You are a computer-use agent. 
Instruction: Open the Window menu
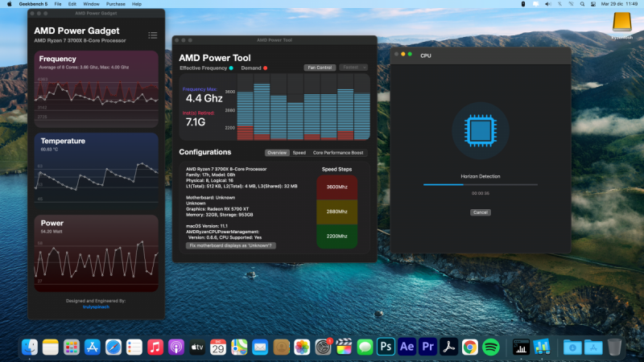point(91,4)
